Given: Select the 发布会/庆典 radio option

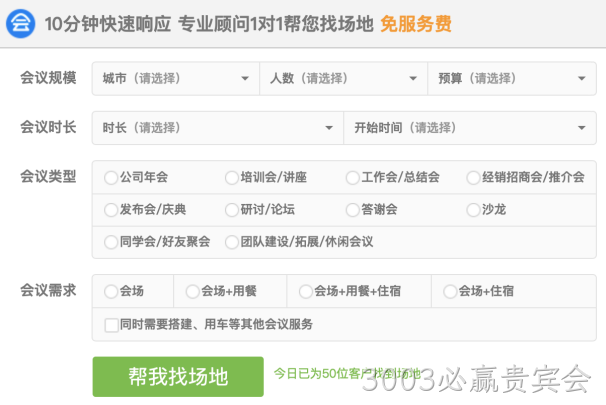Looking at the screenshot, I should point(111,210).
